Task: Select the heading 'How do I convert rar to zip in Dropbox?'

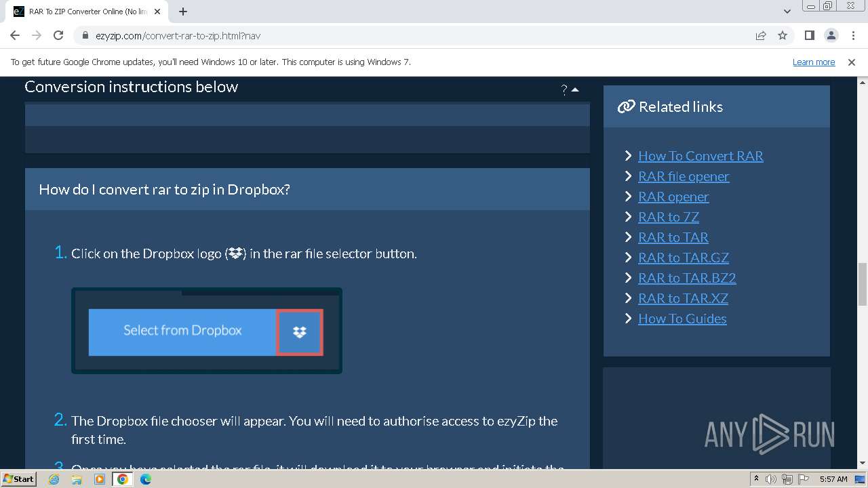Action: [x=164, y=189]
